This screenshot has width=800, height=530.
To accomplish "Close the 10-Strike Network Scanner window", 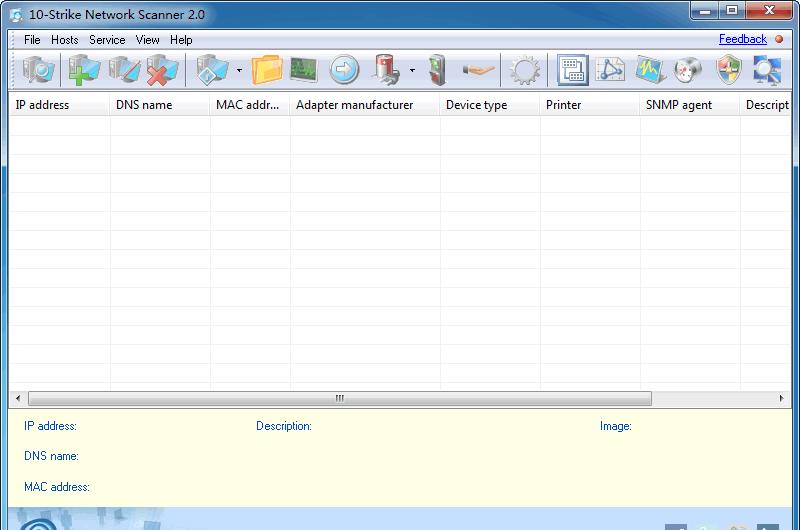I will pyautogui.click(x=769, y=10).
